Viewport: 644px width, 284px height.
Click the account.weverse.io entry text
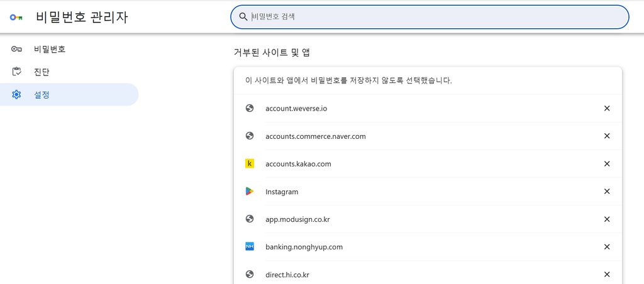(x=296, y=108)
